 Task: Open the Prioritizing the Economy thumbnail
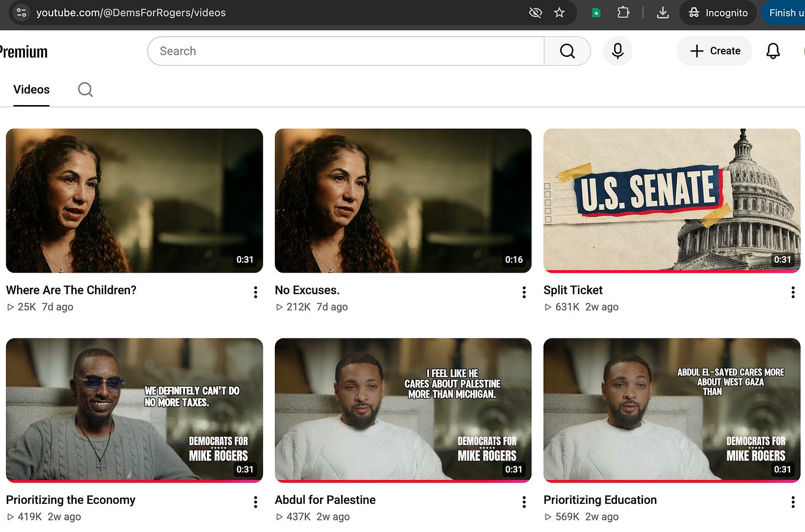tap(134, 410)
